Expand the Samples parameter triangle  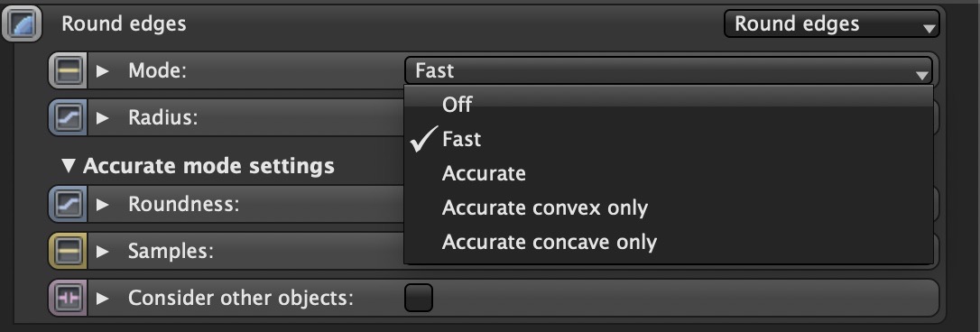click(103, 252)
